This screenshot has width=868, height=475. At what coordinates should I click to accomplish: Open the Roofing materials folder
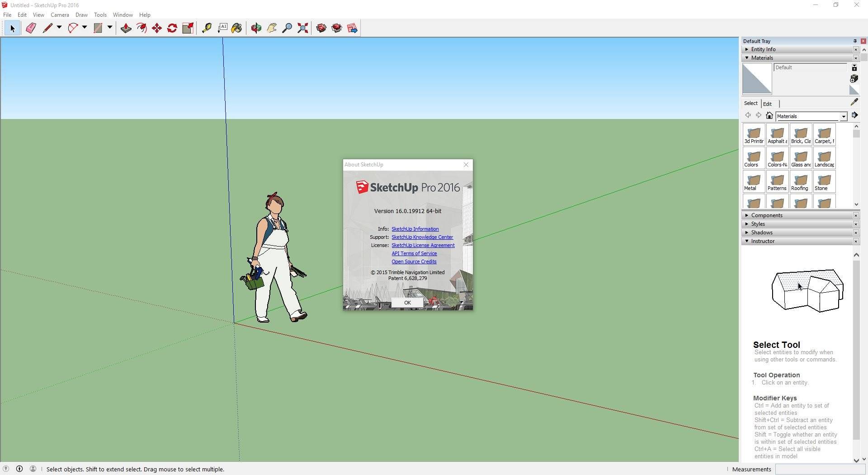[801, 182]
